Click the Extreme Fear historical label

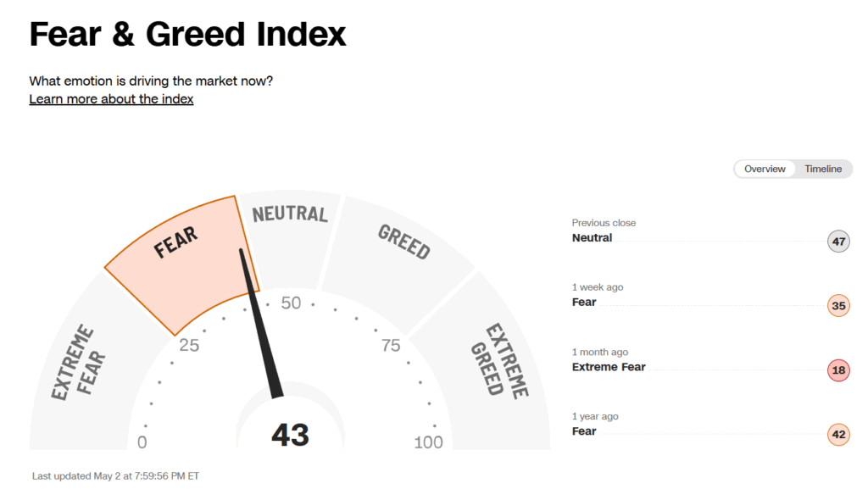[609, 367]
